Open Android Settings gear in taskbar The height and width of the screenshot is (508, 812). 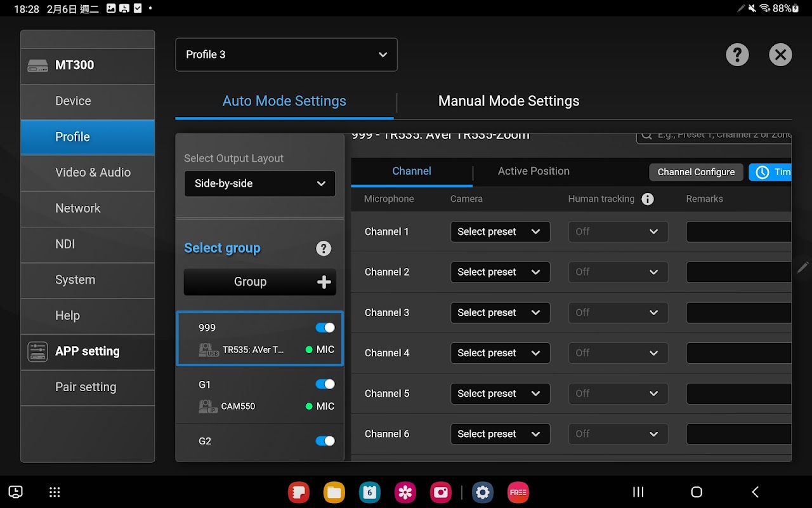(483, 492)
